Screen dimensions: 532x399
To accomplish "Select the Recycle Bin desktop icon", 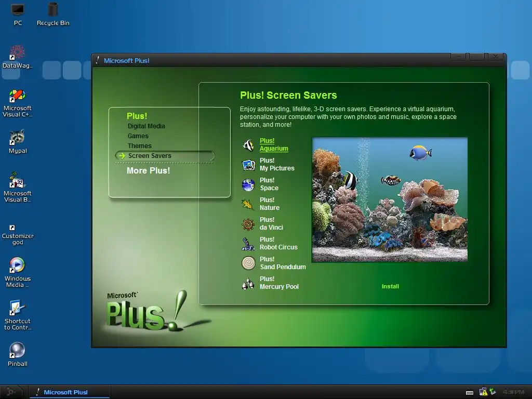I will click(x=53, y=14).
